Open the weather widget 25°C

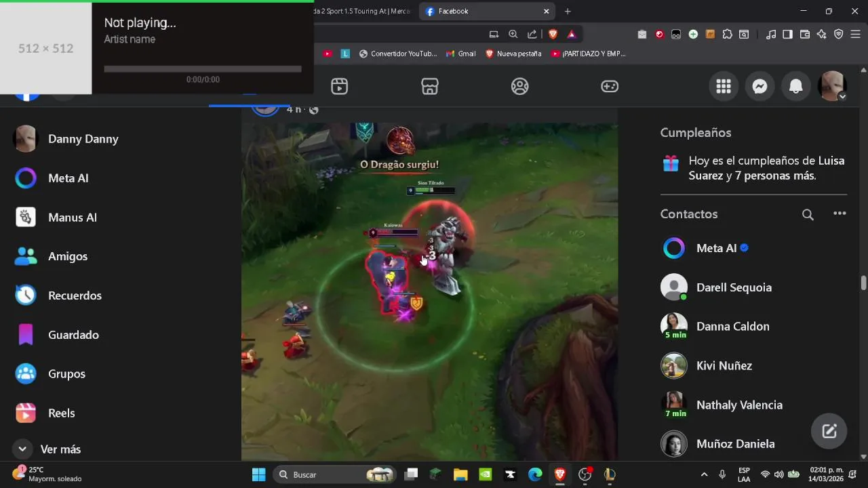coord(47,474)
